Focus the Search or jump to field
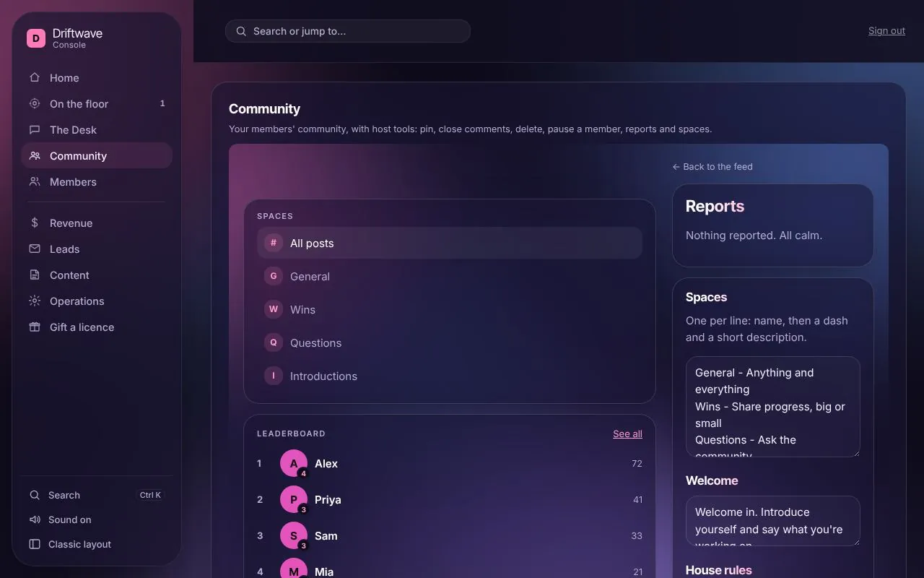924x578 pixels. pos(348,31)
